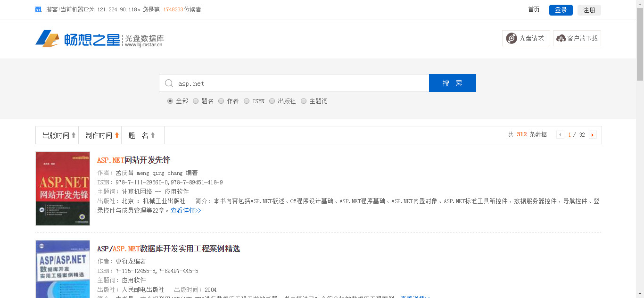Screen dimensions: 644x298
Task: Go to next results page arrow
Action: pyautogui.click(x=593, y=135)
